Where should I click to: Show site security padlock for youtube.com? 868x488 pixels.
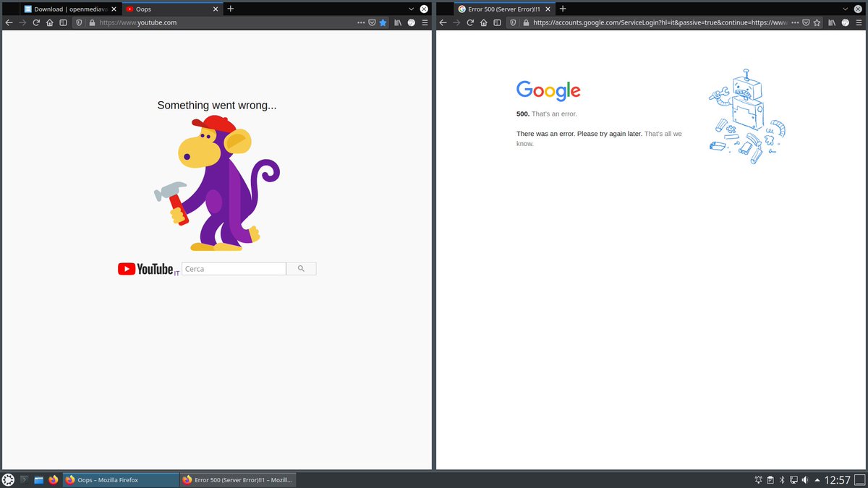coord(92,22)
